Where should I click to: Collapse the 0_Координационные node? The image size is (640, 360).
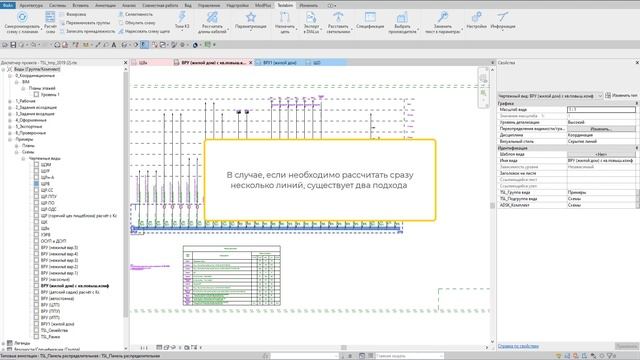10,76
